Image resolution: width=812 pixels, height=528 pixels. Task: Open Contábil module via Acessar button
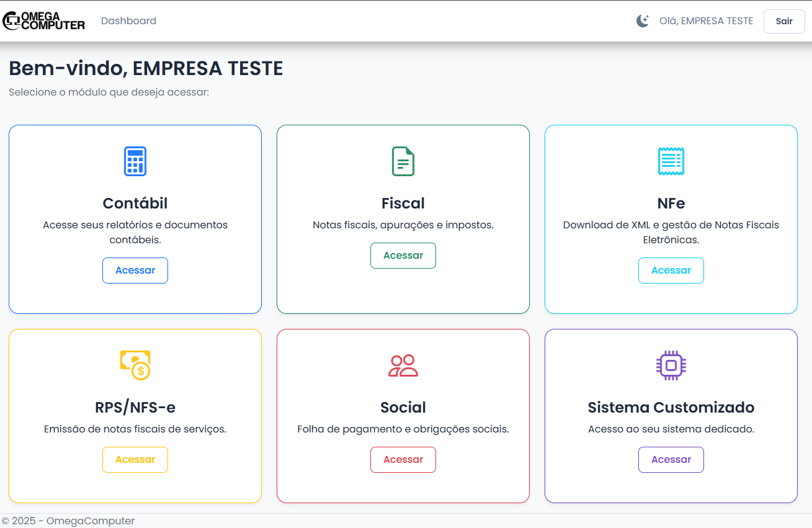(135, 271)
